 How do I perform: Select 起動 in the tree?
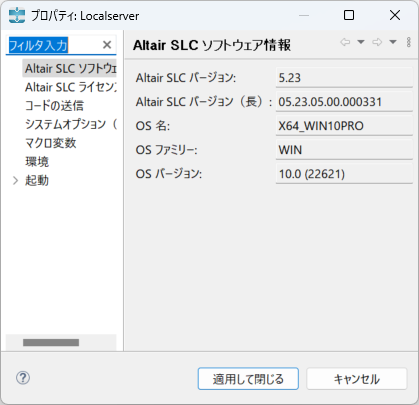[37, 180]
